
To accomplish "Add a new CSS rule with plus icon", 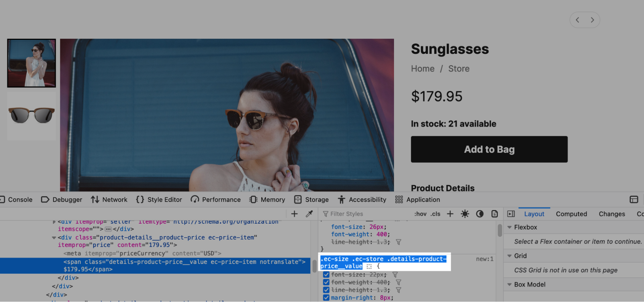I will 450,214.
